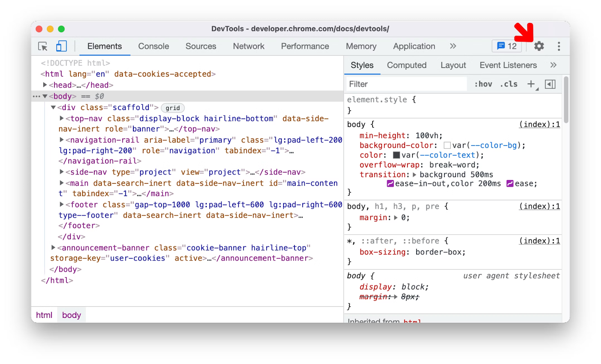Toggle the computed styles sidebar icon
The image size is (601, 364).
[x=550, y=84]
